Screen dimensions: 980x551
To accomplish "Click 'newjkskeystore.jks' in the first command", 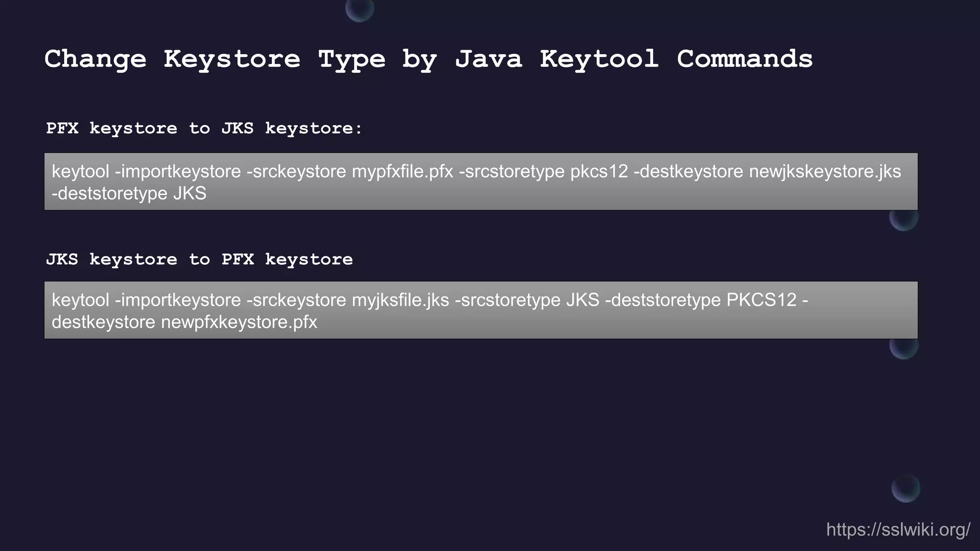I will click(824, 171).
